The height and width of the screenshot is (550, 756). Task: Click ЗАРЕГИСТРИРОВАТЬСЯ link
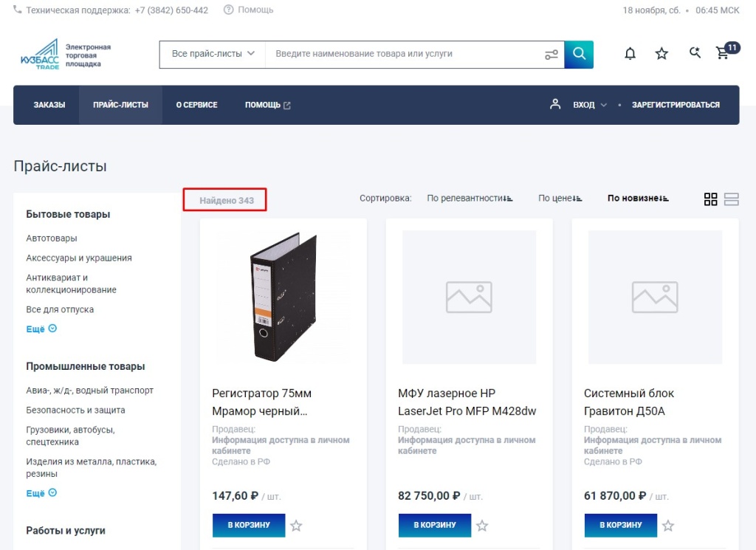click(676, 105)
